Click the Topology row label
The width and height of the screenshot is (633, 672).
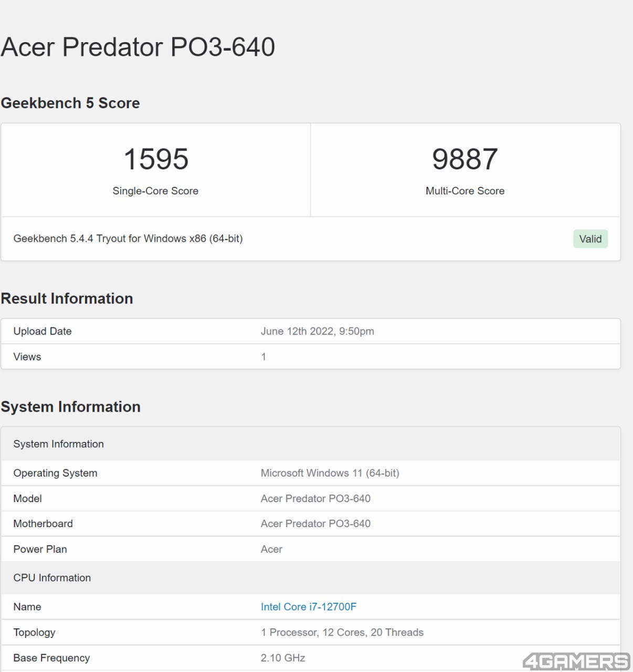point(35,633)
